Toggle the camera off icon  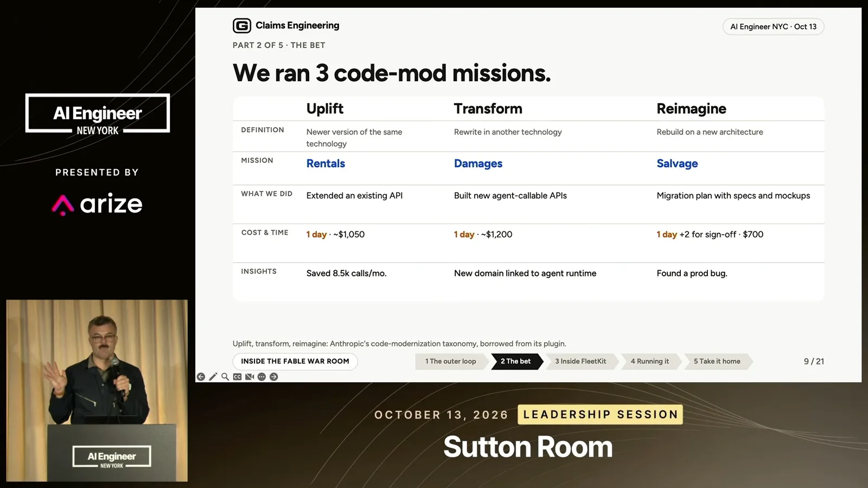[x=250, y=377]
